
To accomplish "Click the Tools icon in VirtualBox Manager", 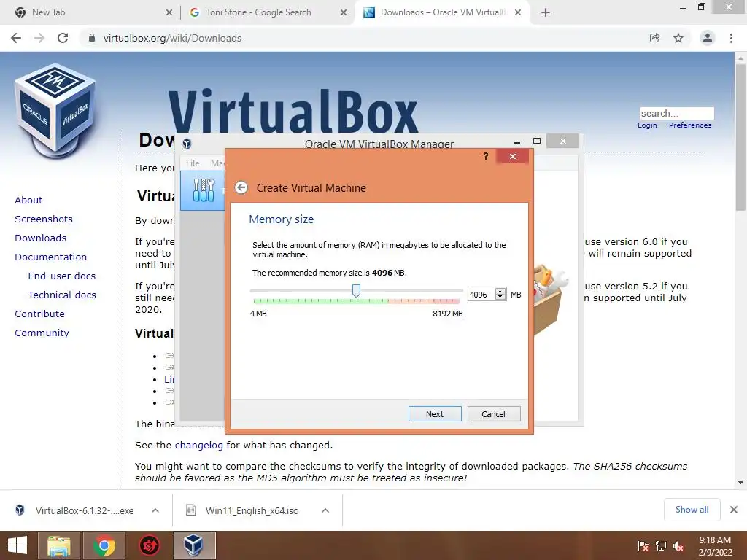I will (204, 190).
